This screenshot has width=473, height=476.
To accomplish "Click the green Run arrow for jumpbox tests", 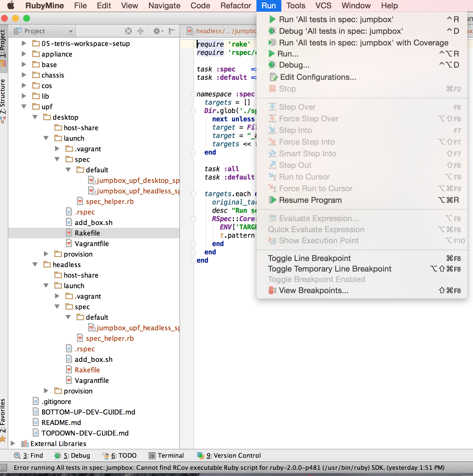I will tap(273, 19).
